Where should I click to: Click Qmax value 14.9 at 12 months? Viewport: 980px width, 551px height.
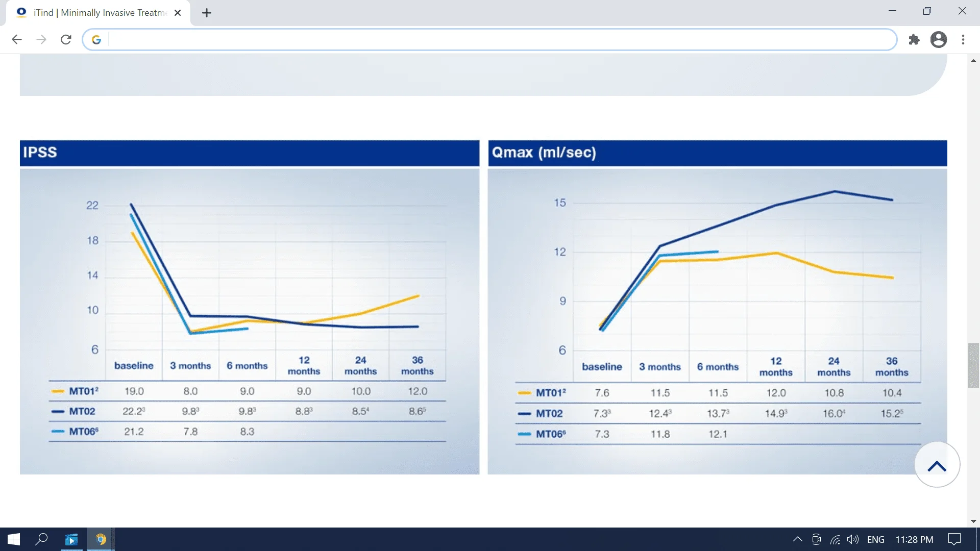[x=776, y=414]
